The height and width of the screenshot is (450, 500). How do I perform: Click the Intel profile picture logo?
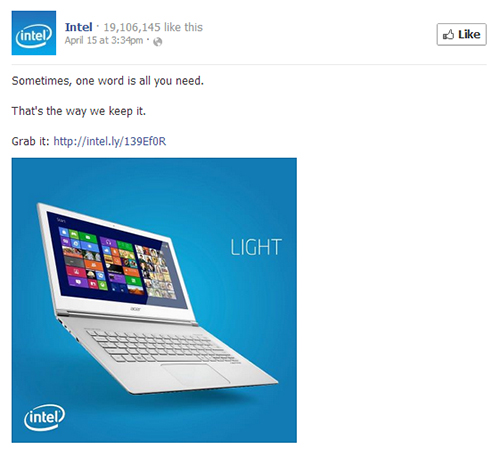coord(34,33)
